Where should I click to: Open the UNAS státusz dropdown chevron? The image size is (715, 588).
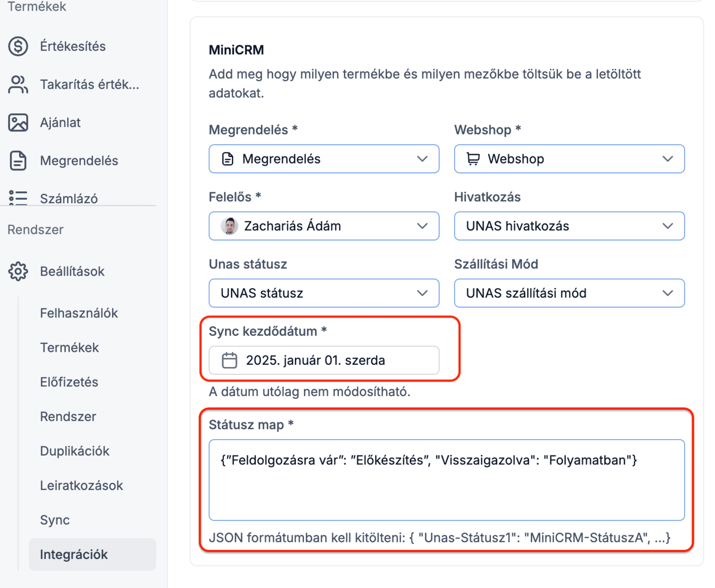click(422, 293)
